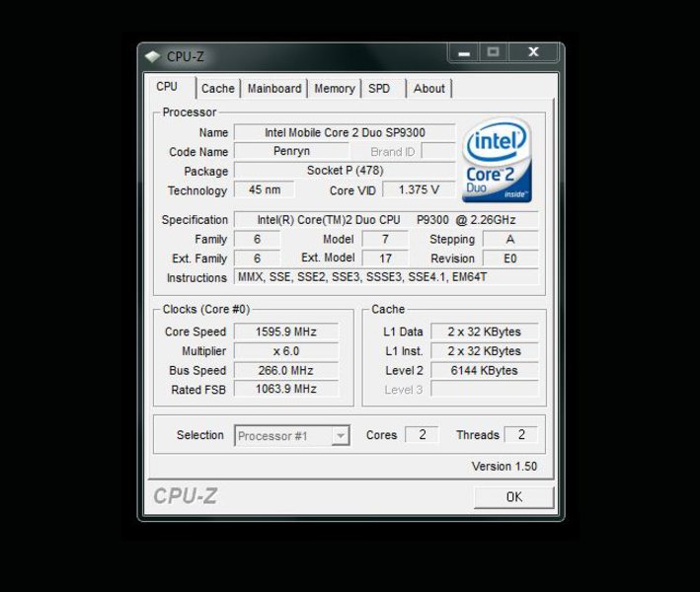Click the Ext. Family value 6
Image resolution: width=700 pixels, height=592 pixels.
tap(257, 259)
